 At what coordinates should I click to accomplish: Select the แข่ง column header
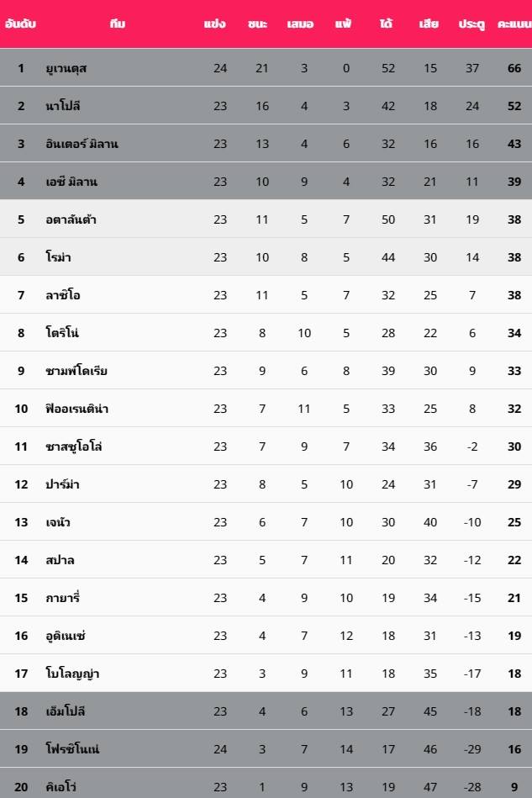[x=214, y=24]
